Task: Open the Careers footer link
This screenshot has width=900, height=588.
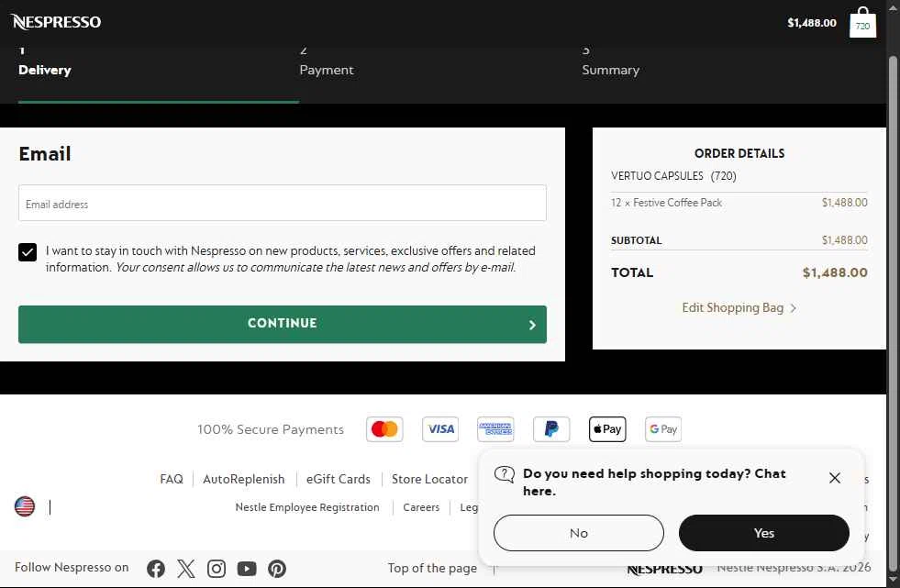Action: [x=421, y=507]
